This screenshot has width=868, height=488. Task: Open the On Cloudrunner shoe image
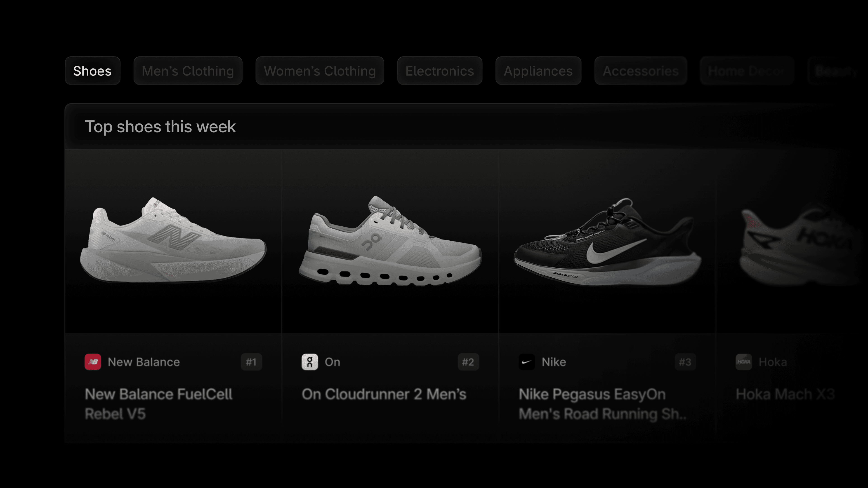click(x=390, y=241)
